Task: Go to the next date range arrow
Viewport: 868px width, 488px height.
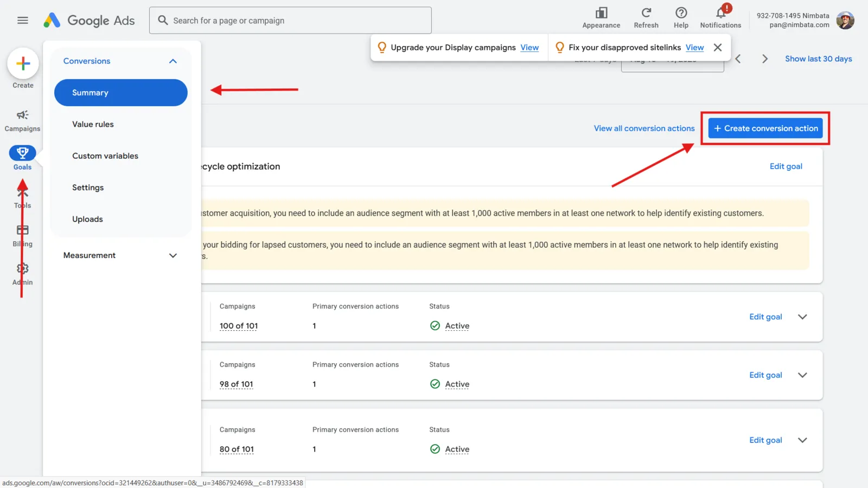Action: point(764,59)
